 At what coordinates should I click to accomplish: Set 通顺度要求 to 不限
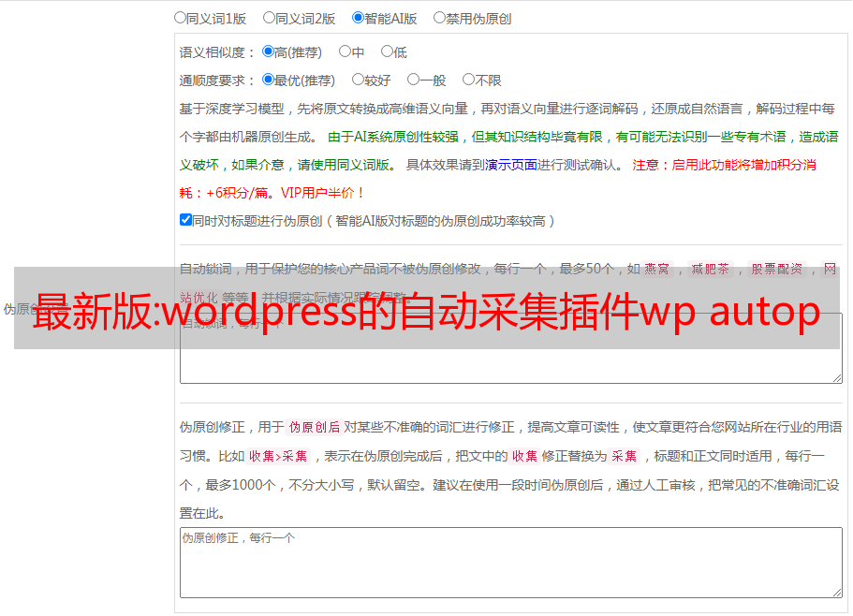click(468, 80)
